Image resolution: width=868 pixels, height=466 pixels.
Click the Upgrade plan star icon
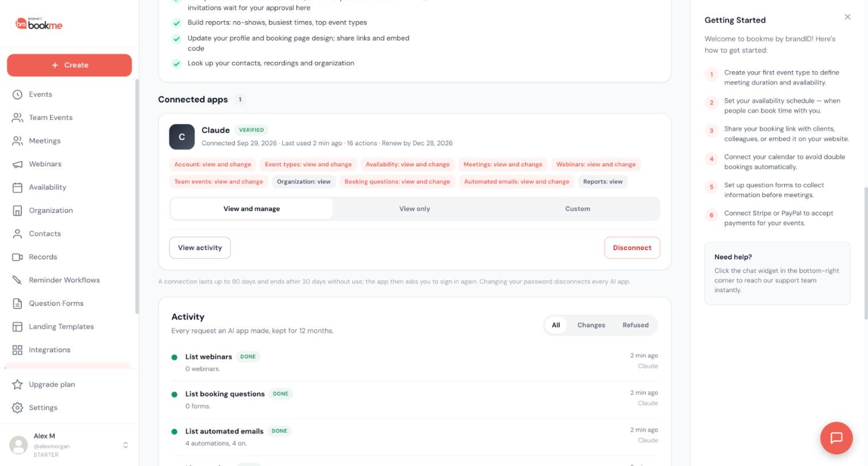17,385
